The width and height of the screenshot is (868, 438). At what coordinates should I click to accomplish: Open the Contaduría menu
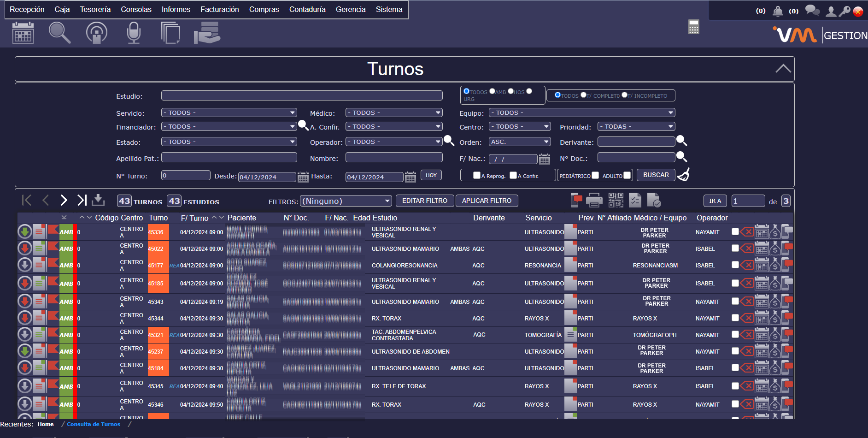pos(307,9)
